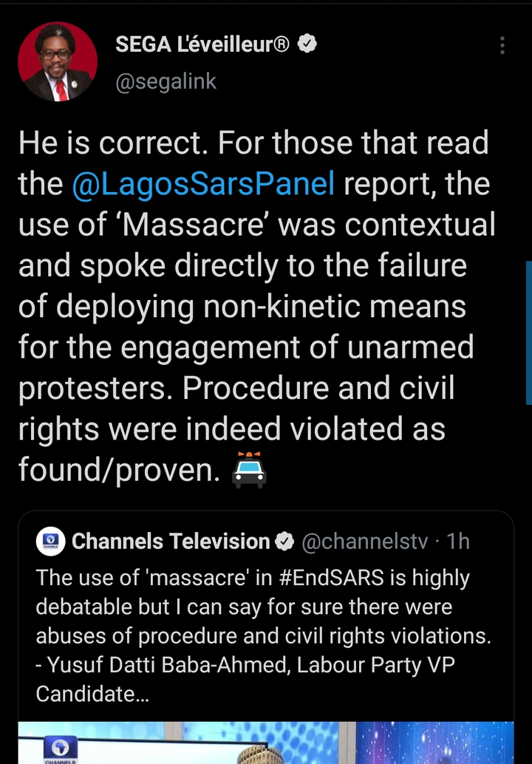Open the quoted tweet's 1h timestamp
Screen dimensions: 532x764
point(458,542)
